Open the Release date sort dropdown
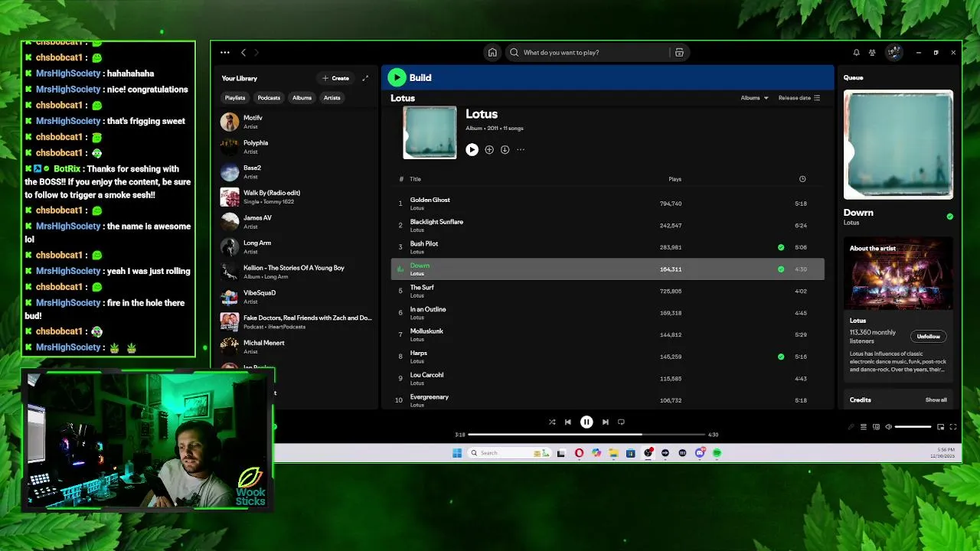980x551 pixels. [799, 98]
